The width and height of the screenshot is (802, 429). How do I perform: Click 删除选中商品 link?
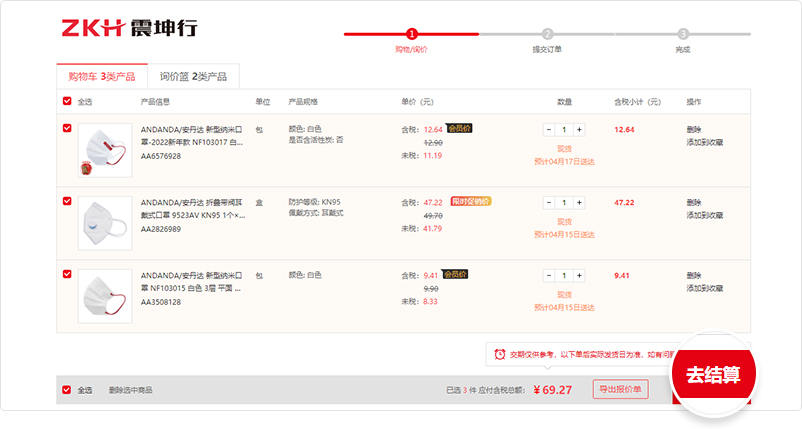pos(130,390)
